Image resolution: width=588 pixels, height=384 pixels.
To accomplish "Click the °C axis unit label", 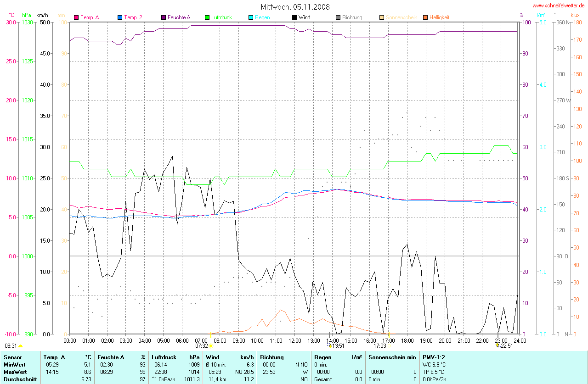I will click(11, 15).
